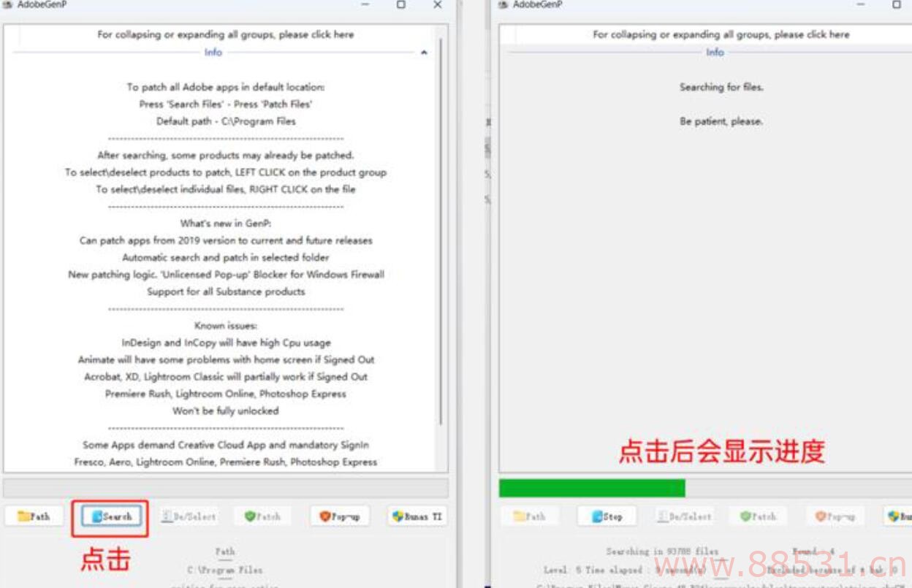Click 'After searching, some products may already be patched' line
912x588 pixels.
pyautogui.click(x=225, y=155)
